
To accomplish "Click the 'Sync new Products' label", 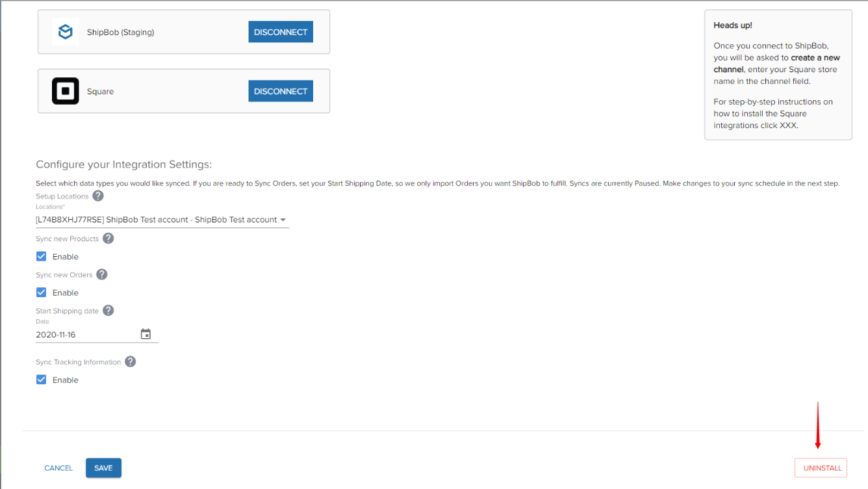I will [68, 239].
